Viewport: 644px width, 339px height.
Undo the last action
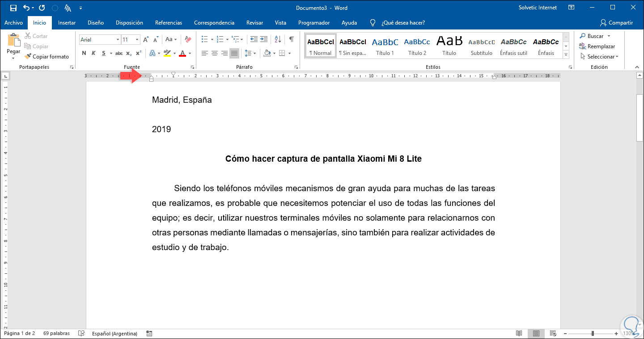pos(26,8)
